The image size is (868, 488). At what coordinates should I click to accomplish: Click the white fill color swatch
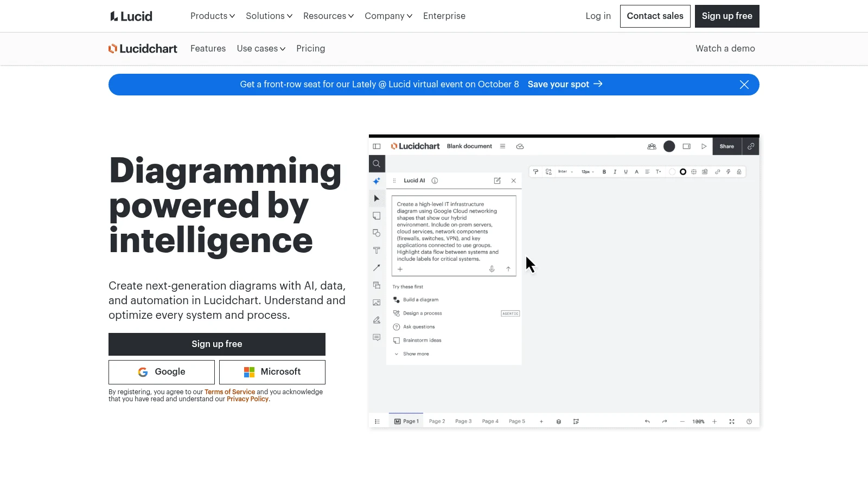coord(672,172)
